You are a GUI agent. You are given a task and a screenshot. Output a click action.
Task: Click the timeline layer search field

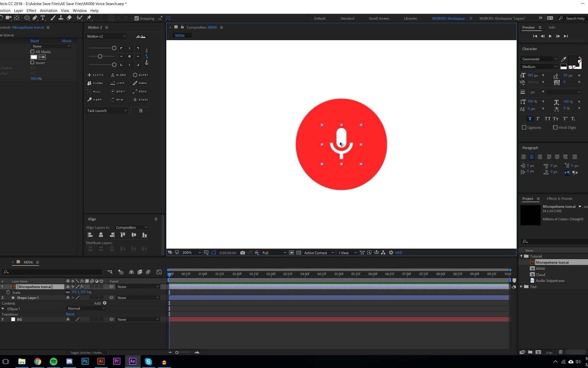[52, 272]
